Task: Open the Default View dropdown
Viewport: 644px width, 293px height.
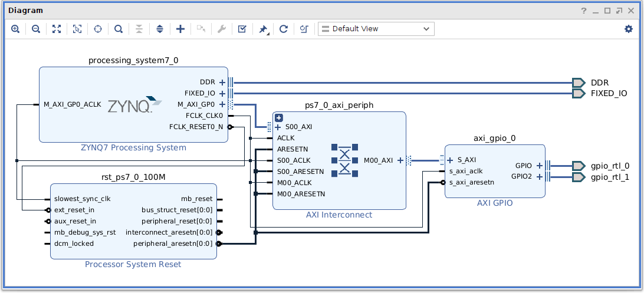Action: pyautogui.click(x=376, y=29)
